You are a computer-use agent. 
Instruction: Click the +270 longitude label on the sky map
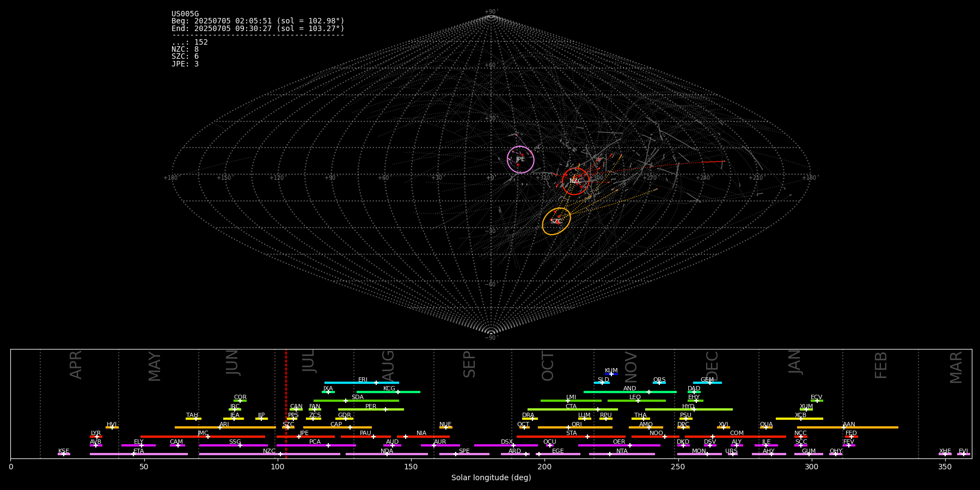click(x=650, y=178)
